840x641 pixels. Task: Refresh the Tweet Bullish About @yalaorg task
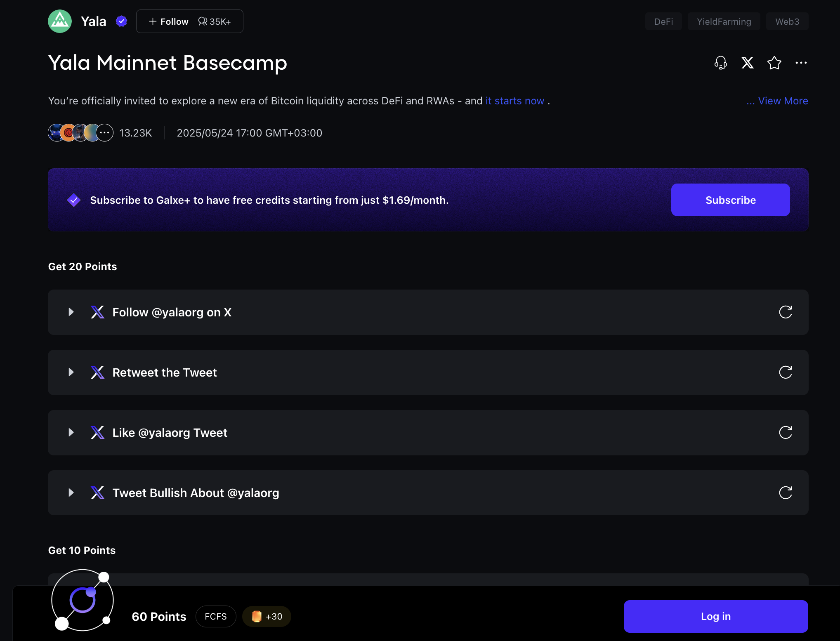coord(785,493)
